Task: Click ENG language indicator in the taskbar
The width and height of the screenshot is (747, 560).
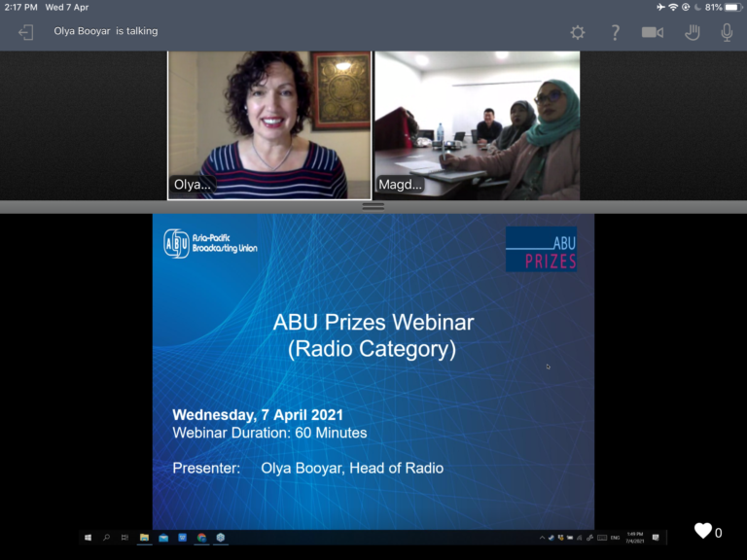Action: [615, 538]
